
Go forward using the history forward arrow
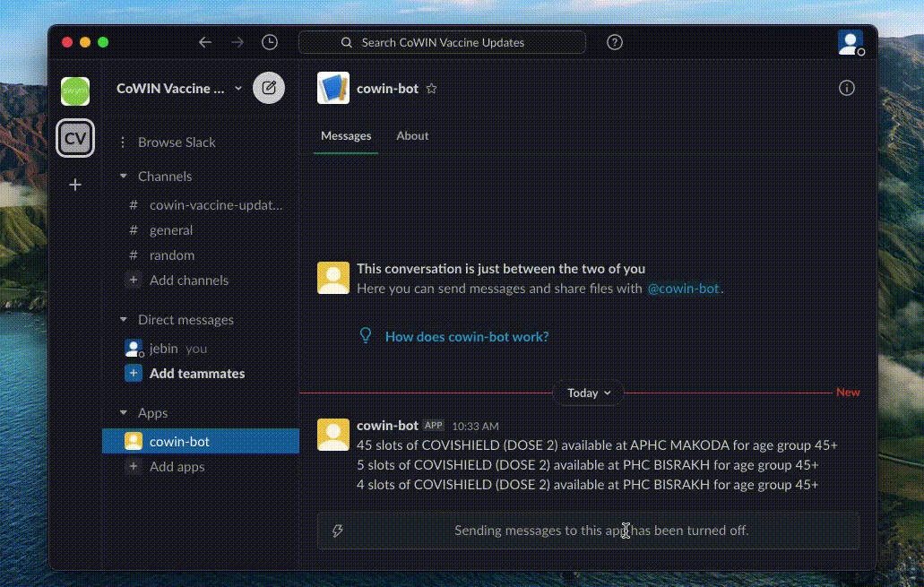coord(237,42)
